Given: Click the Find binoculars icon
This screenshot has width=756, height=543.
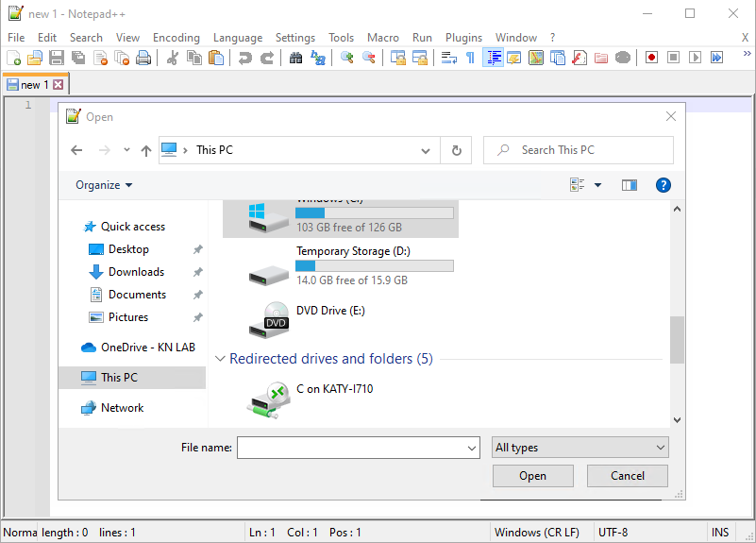Looking at the screenshot, I should tap(295, 58).
